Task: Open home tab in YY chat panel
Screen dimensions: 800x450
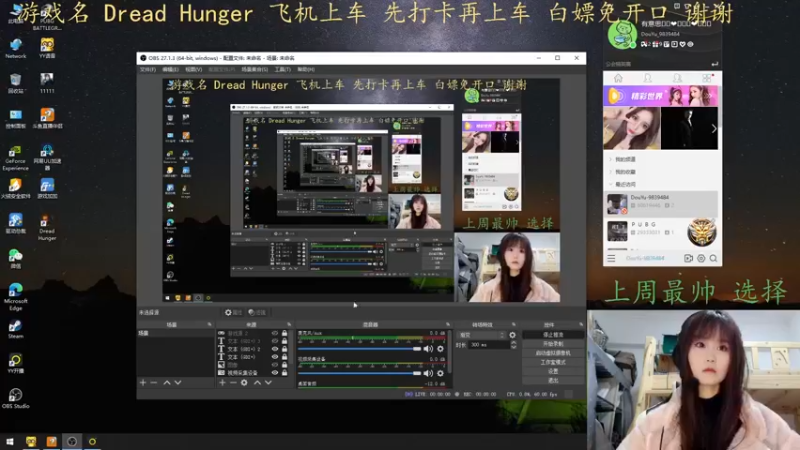Action: pos(618,78)
